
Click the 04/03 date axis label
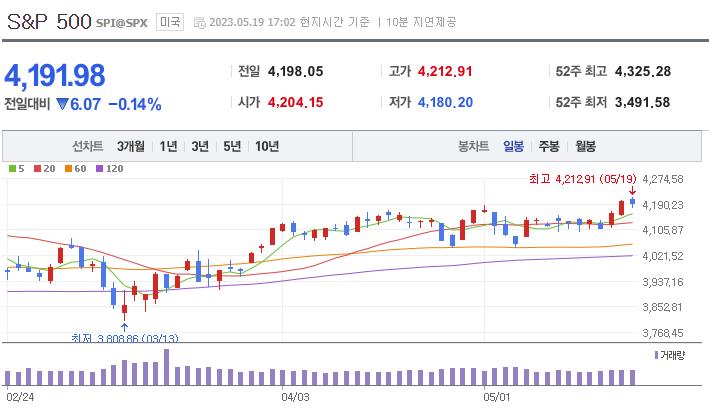coord(295,397)
